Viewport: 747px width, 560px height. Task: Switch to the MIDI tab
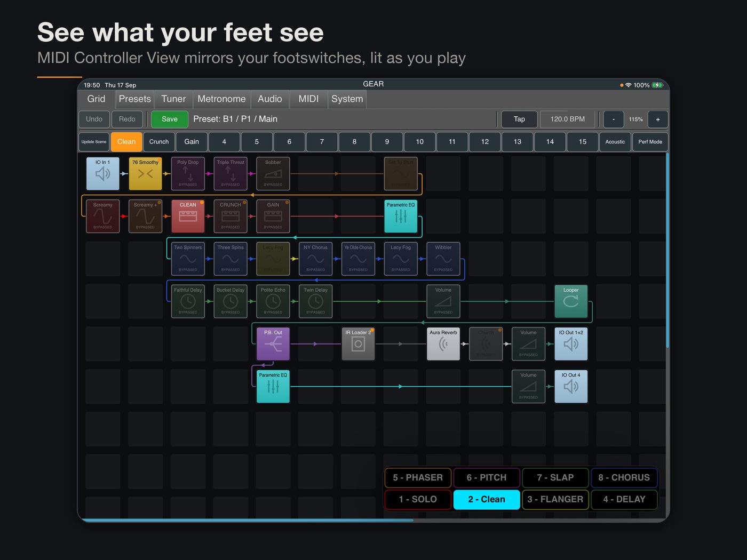(308, 99)
